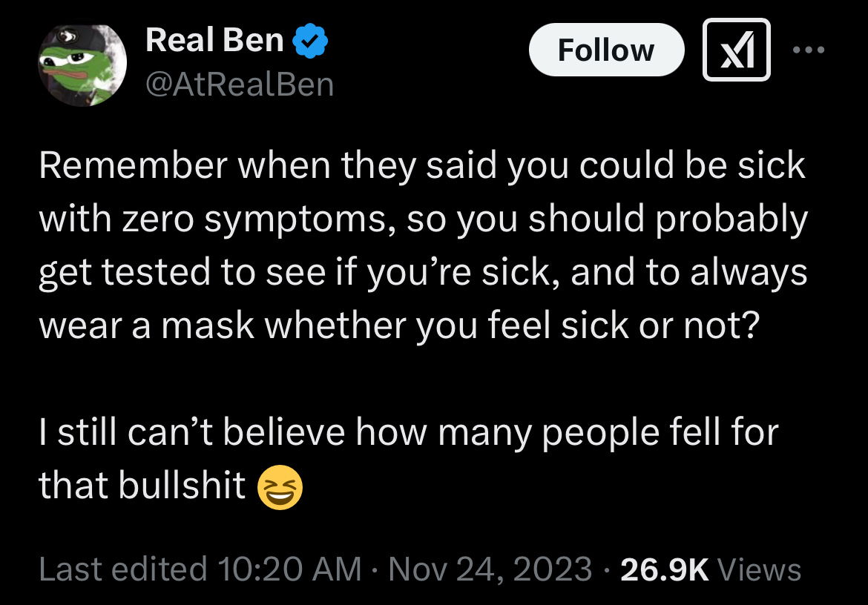Open the three-dot more options menu
The width and height of the screenshot is (868, 605).
808,50
